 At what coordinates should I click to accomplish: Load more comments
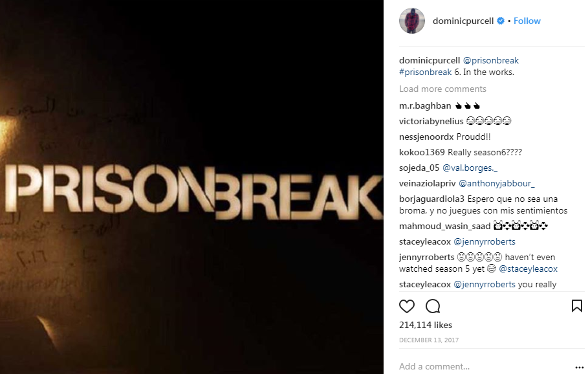coord(442,89)
